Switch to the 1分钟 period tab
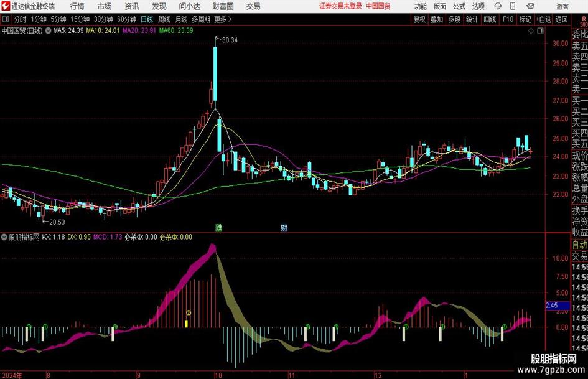Image resolution: width=588 pixels, height=379 pixels. click(39, 19)
